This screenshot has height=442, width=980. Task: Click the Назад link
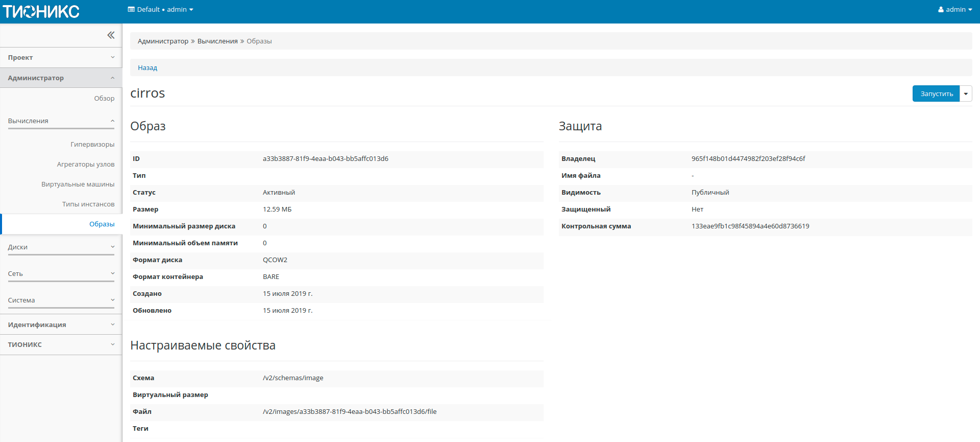[x=148, y=68]
